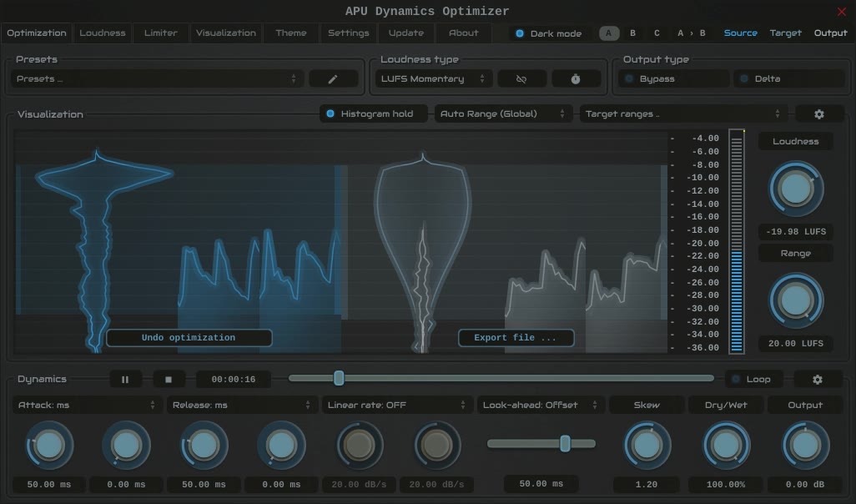856x504 pixels.
Task: Switch to Visualization tab
Action: click(226, 33)
